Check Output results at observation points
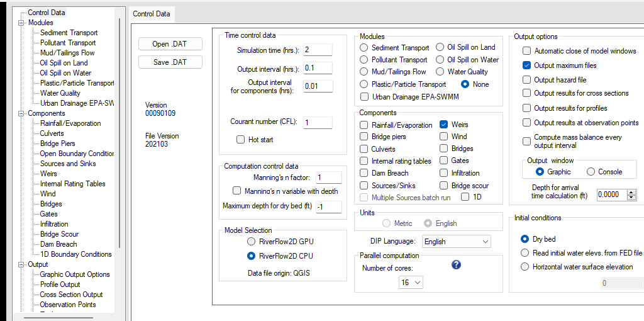Image resolution: width=644 pixels, height=321 pixels. [526, 123]
